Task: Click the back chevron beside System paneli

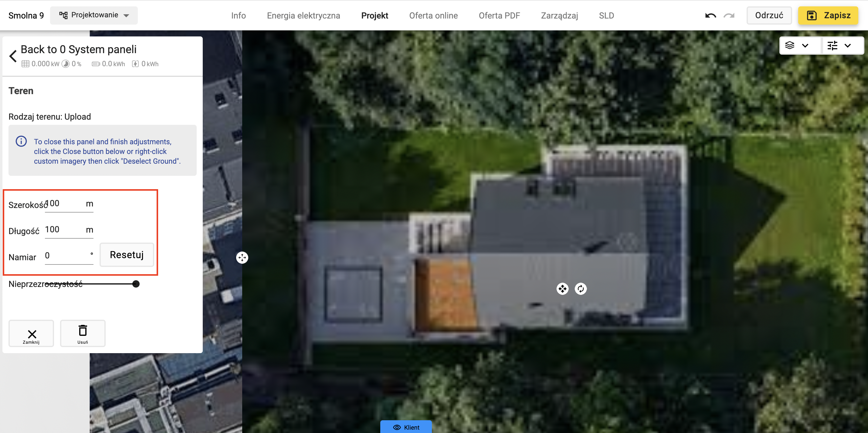Action: tap(13, 56)
